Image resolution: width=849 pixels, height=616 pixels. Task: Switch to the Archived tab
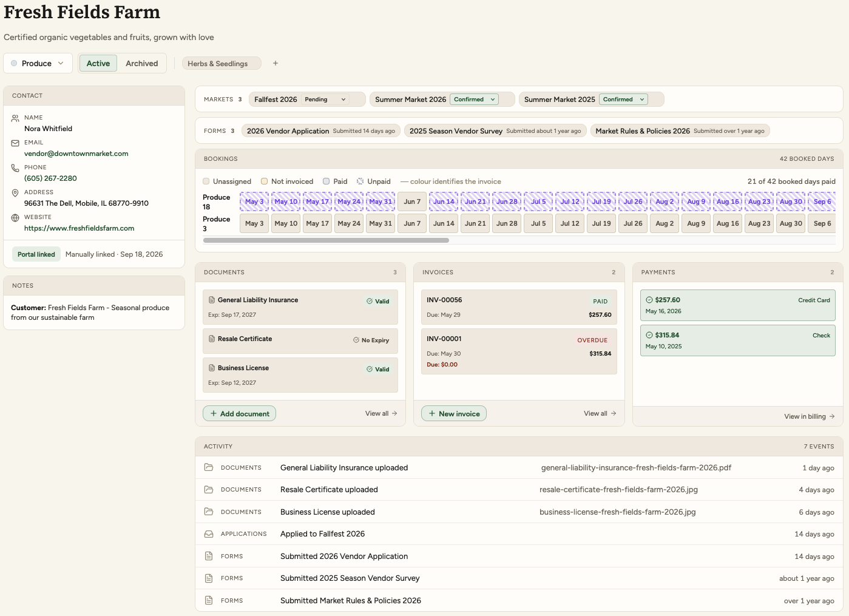tap(142, 63)
